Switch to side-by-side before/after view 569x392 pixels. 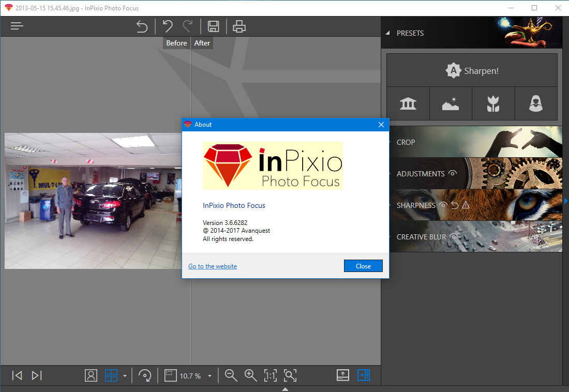tap(111, 375)
